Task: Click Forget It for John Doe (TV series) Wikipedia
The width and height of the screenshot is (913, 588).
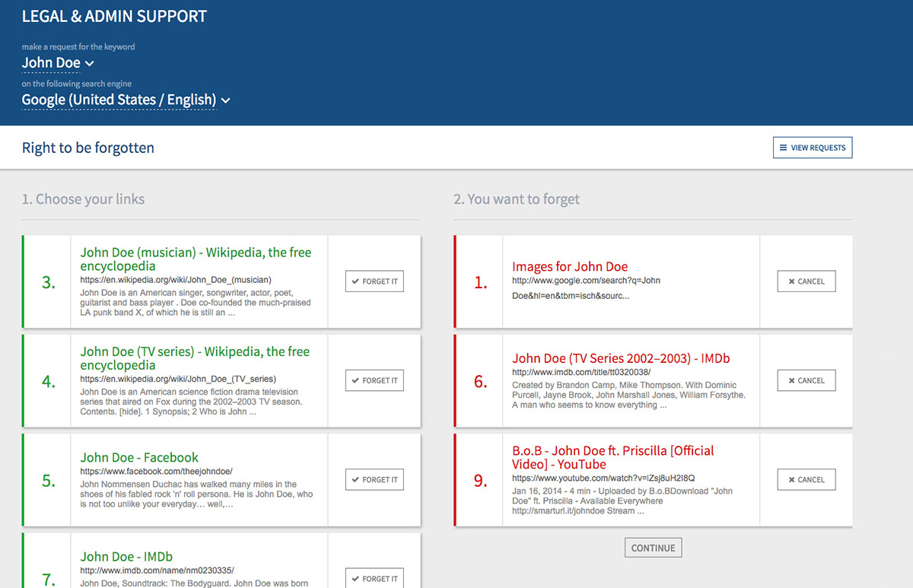Action: coord(374,380)
